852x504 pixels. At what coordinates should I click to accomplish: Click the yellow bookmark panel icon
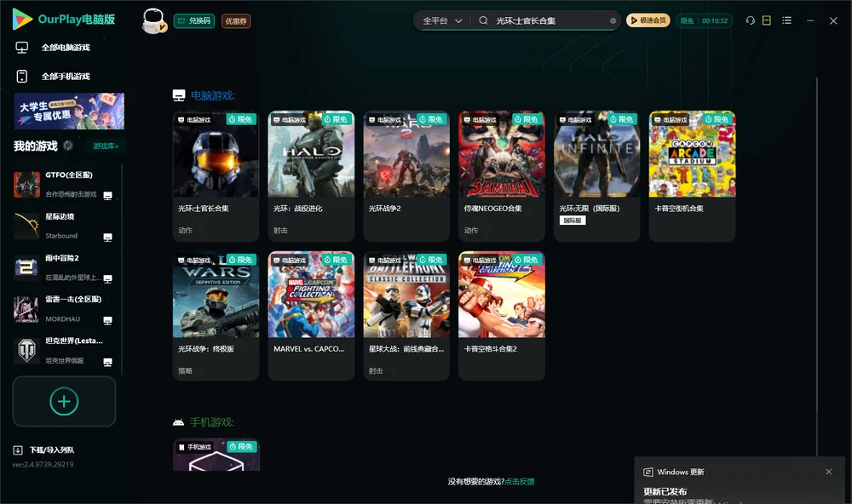[x=767, y=20]
